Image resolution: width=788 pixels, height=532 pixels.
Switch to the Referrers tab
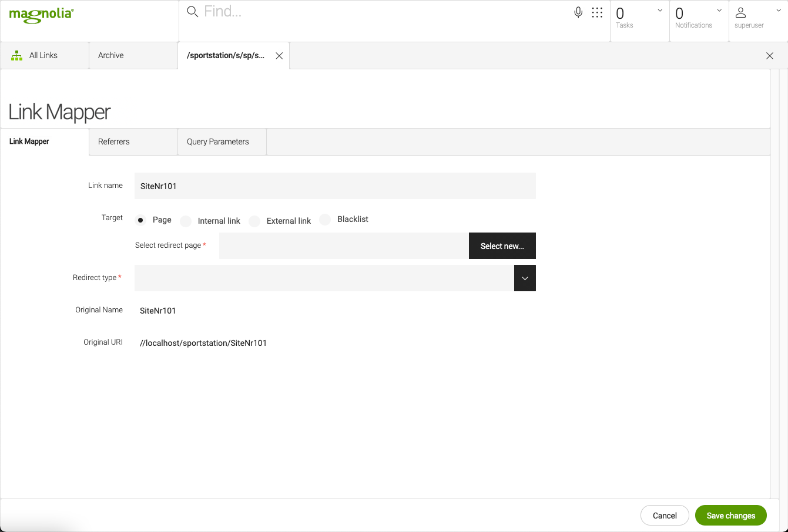tap(113, 142)
